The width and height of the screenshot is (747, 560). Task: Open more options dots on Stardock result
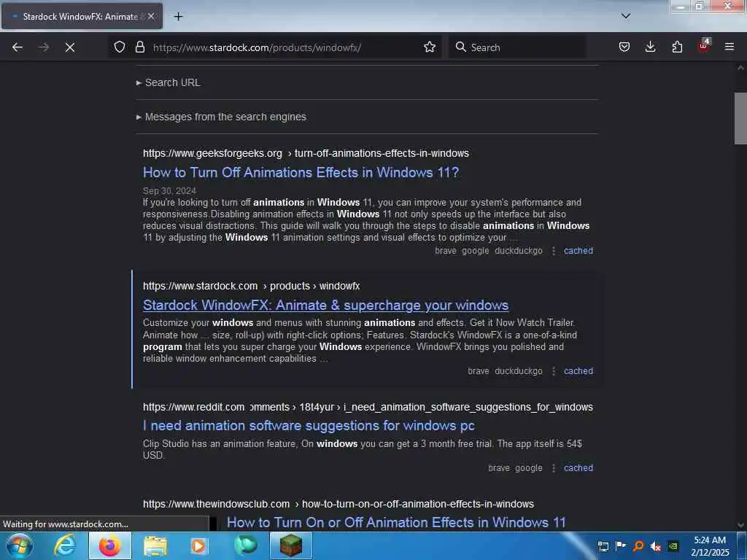click(554, 371)
